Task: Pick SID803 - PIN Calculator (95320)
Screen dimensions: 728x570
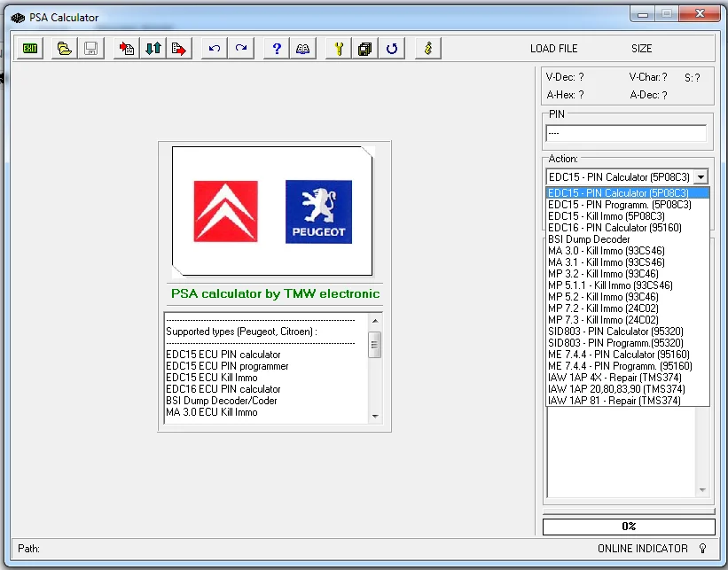Action: (628, 332)
